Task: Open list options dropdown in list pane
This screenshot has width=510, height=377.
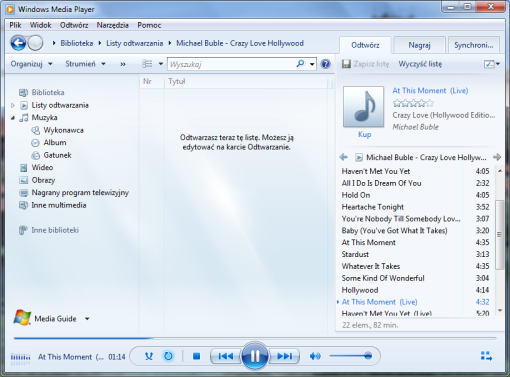Action: point(492,64)
